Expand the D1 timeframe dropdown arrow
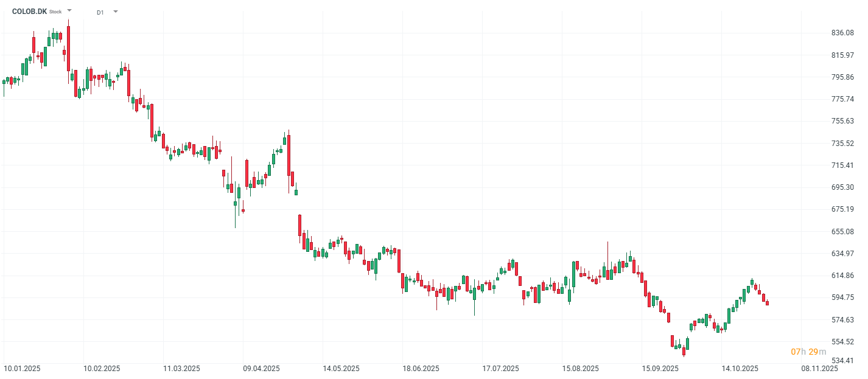Image resolution: width=868 pixels, height=379 pixels. 116,12
